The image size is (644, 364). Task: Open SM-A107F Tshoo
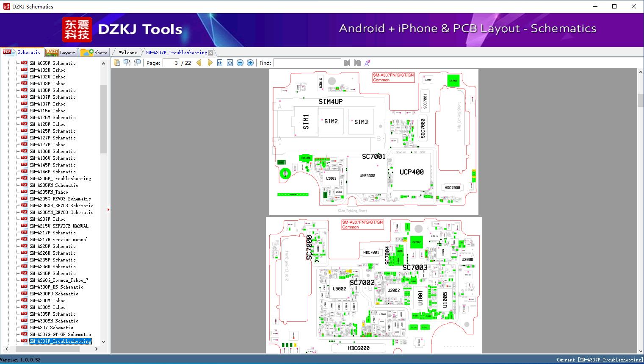[47, 104]
